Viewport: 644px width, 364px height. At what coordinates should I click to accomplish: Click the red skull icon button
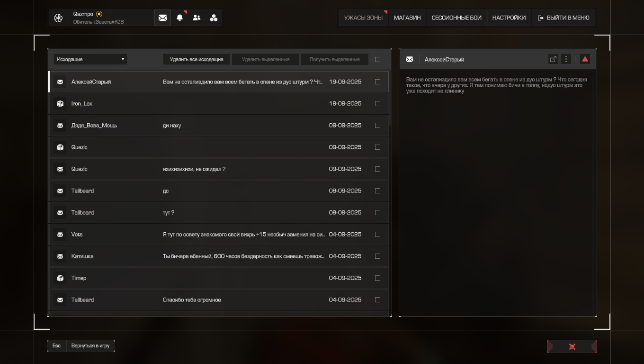pos(572,347)
